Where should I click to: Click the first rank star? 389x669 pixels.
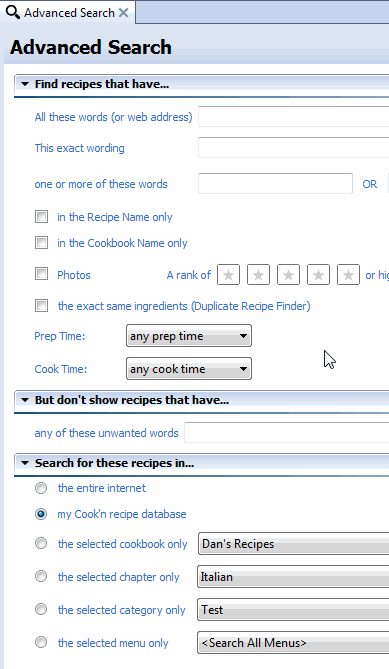click(x=228, y=275)
